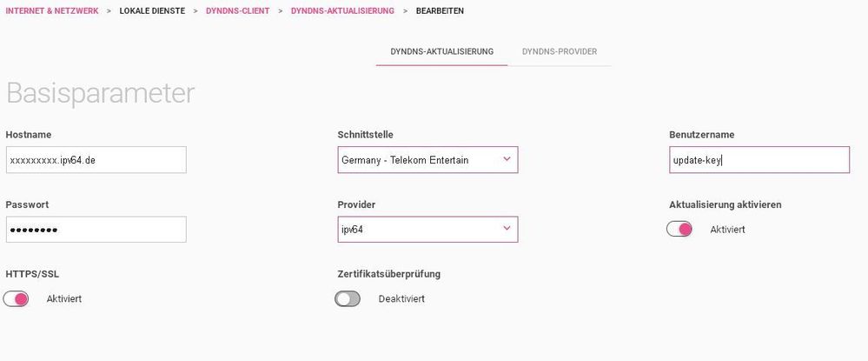Click the Aktiviert label for Aktualisierung aktivieren
Image resolution: width=868 pixels, height=361 pixels.
point(727,229)
